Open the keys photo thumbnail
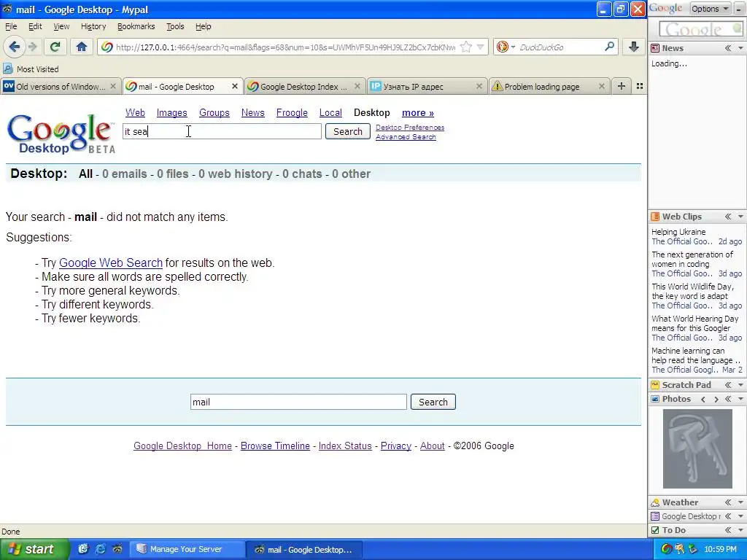Viewport: 747px width, 560px height. [x=697, y=448]
